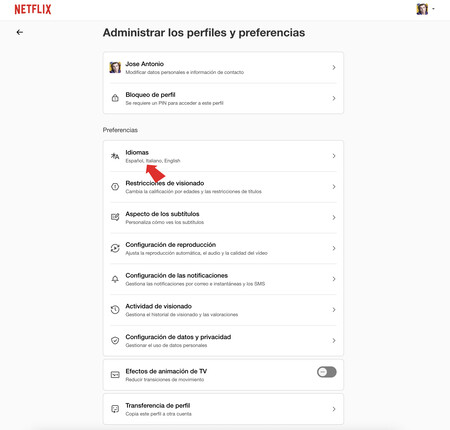450x430 pixels.
Task: Open the Bloqueo de perfil setting
Action: pos(223,98)
